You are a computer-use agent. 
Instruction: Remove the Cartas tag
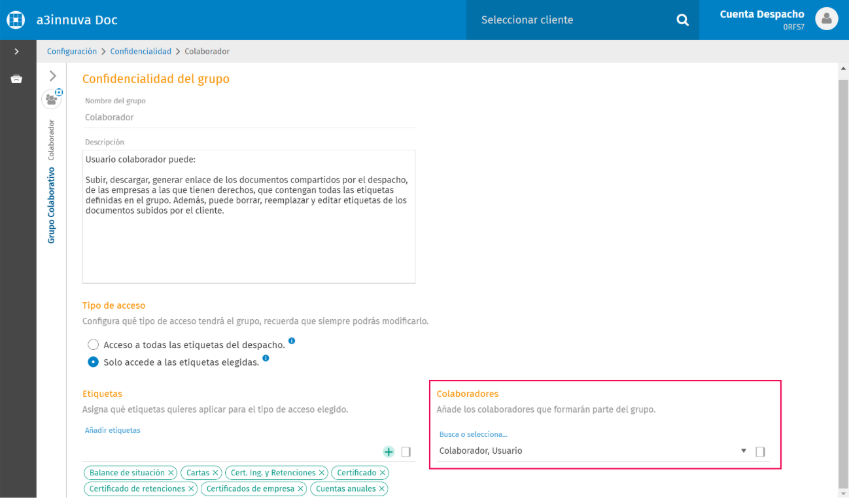(x=215, y=473)
